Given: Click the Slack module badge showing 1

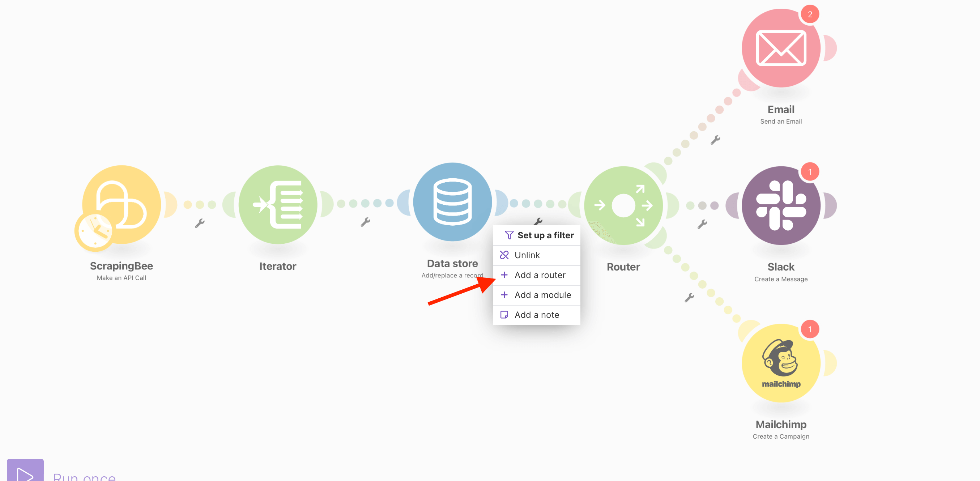Looking at the screenshot, I should [810, 172].
